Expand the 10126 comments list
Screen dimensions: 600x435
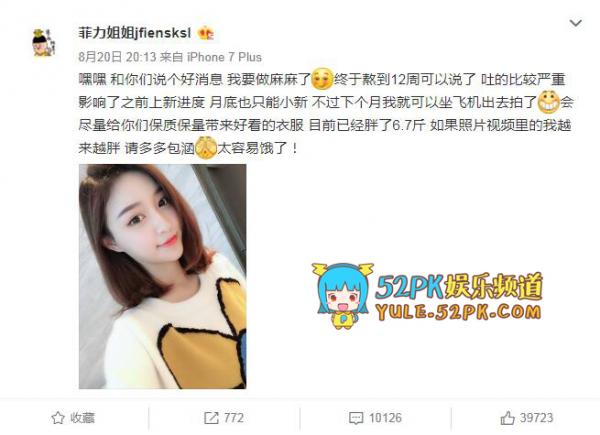pyautogui.click(x=375, y=418)
